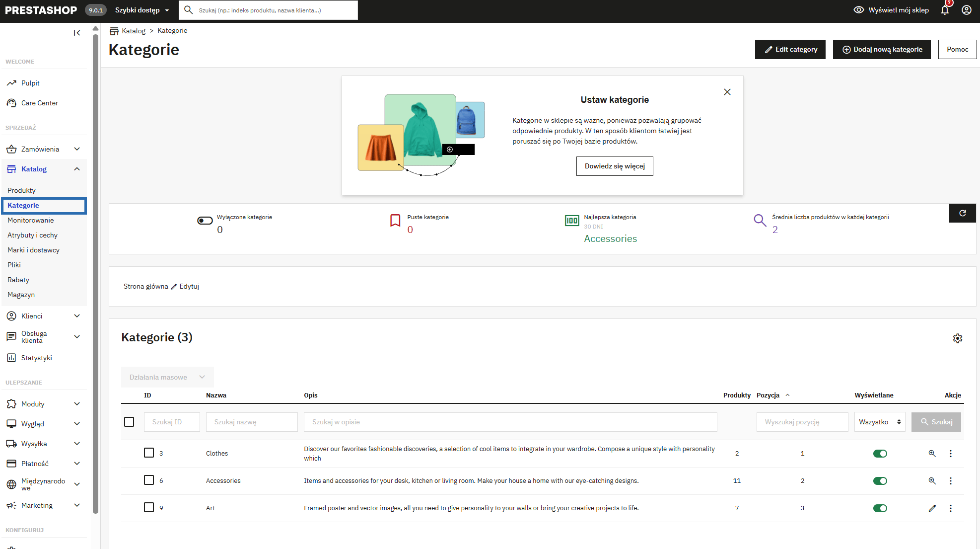Check the checkbox for the Clothes row

click(149, 453)
